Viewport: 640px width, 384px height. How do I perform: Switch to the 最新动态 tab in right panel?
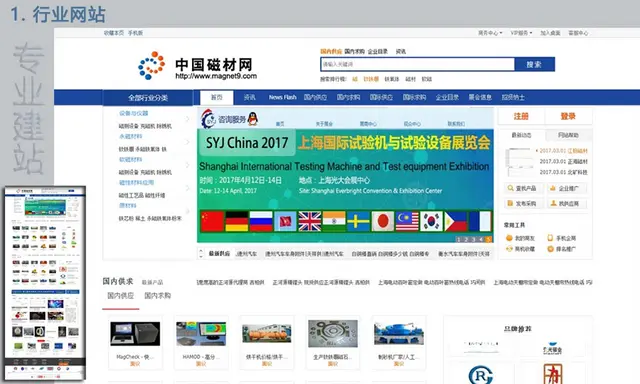(521, 135)
